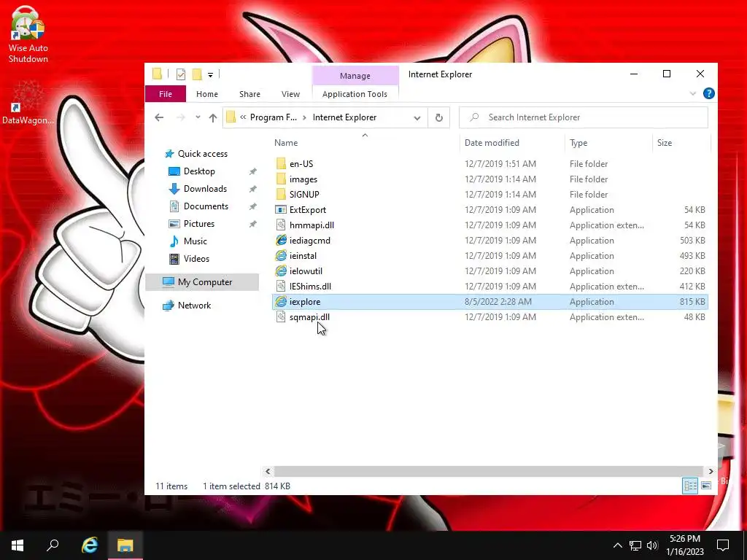This screenshot has height=560, width=747.
Task: Open Help with the blue question icon
Action: [708, 93]
